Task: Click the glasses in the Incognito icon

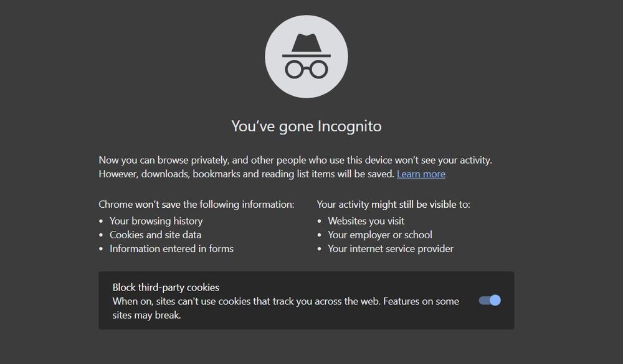Action: point(307,69)
